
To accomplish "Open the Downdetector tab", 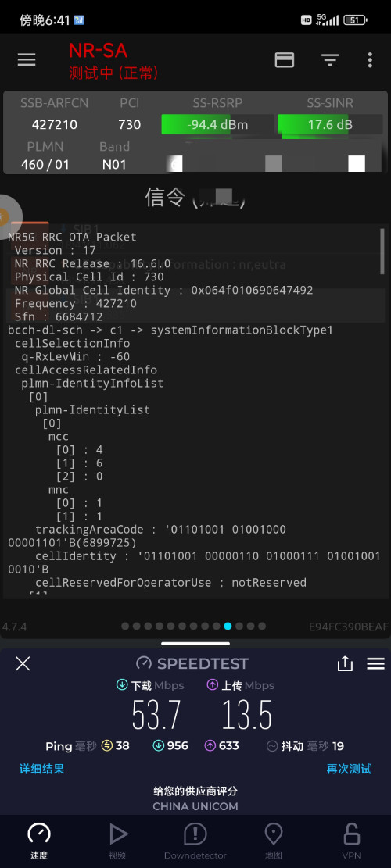I will tap(195, 841).
